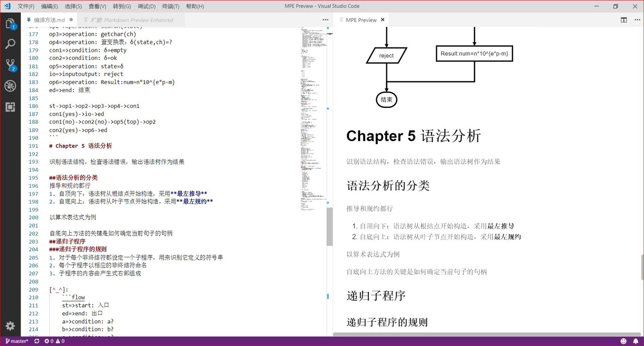Open more actions for the left editor group

coord(326,20)
